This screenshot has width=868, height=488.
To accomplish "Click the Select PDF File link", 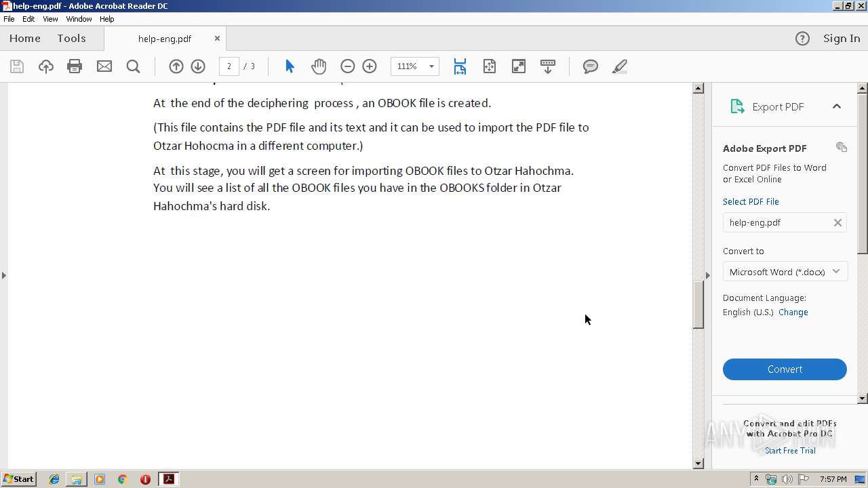I will tap(751, 201).
